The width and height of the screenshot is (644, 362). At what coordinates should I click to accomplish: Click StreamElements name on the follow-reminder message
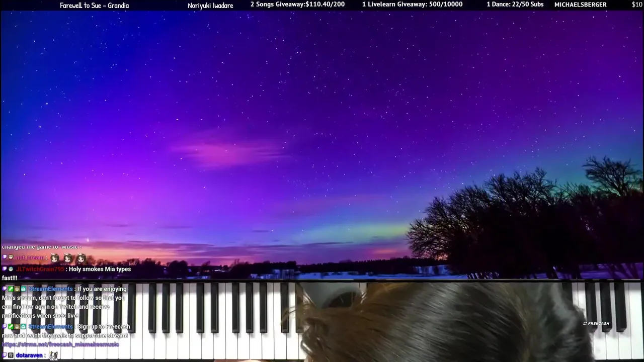51,289
